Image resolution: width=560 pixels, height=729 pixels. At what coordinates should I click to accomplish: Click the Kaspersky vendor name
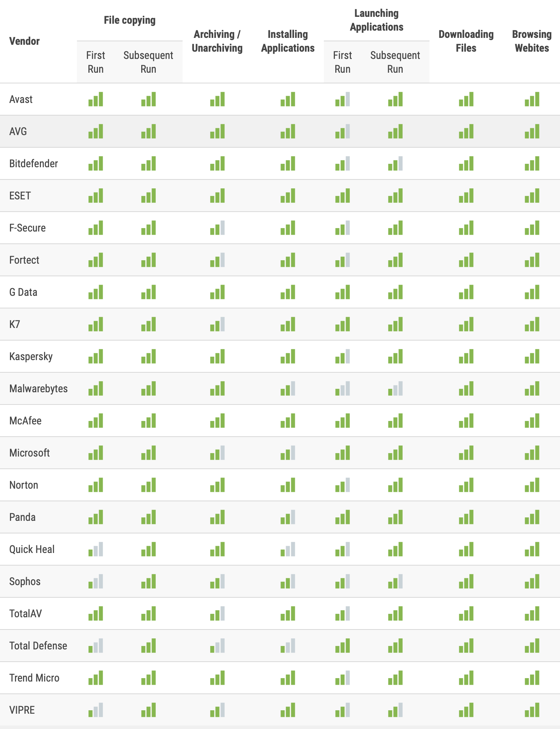tap(31, 356)
